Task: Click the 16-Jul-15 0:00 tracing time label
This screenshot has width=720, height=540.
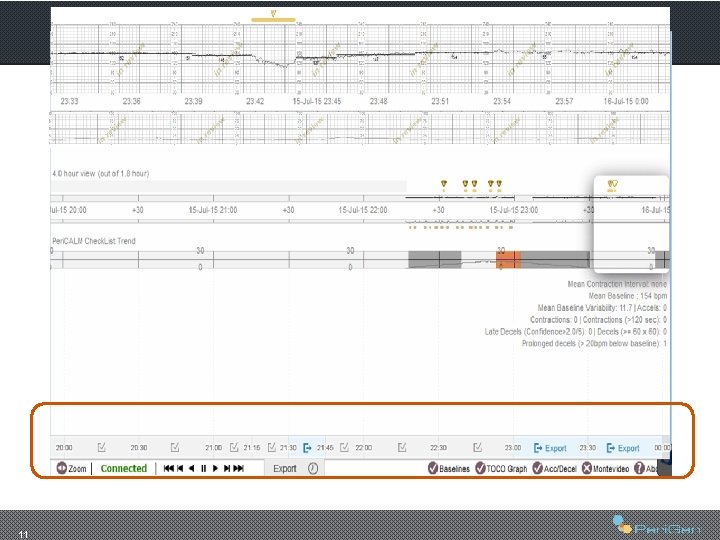Action: click(626, 101)
